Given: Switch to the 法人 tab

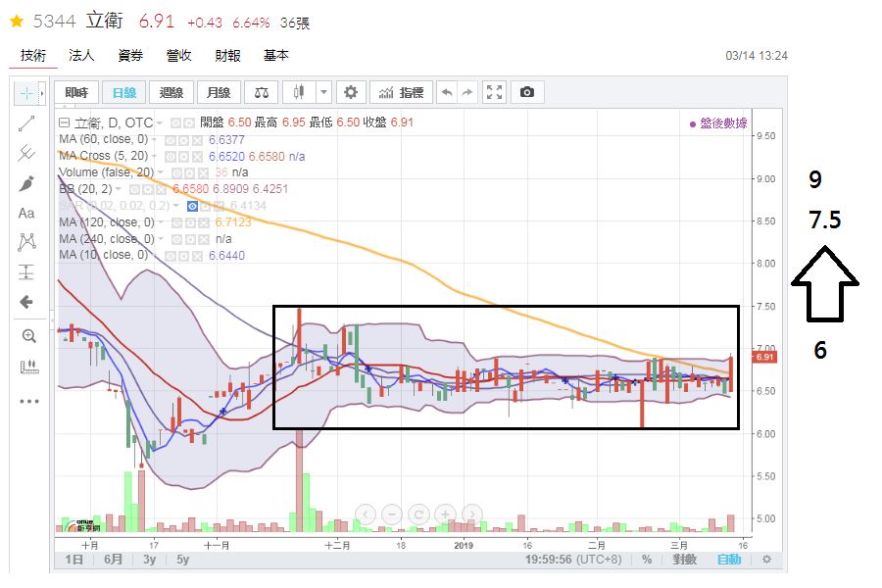Looking at the screenshot, I should [x=81, y=55].
